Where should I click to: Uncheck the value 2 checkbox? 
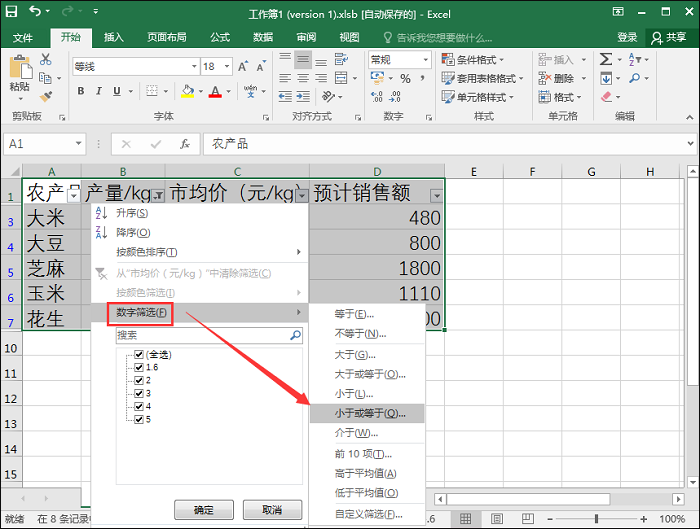pos(139,380)
